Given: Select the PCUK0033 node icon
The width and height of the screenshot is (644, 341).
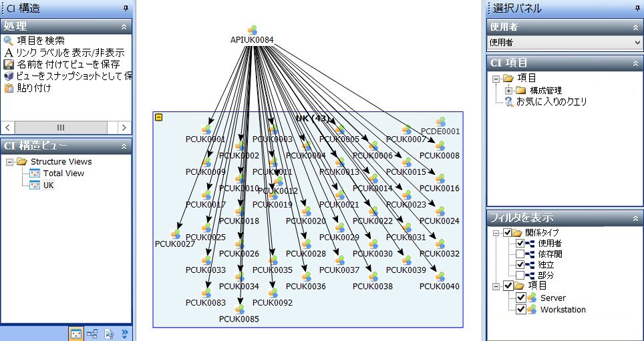Looking at the screenshot, I should (x=206, y=260).
